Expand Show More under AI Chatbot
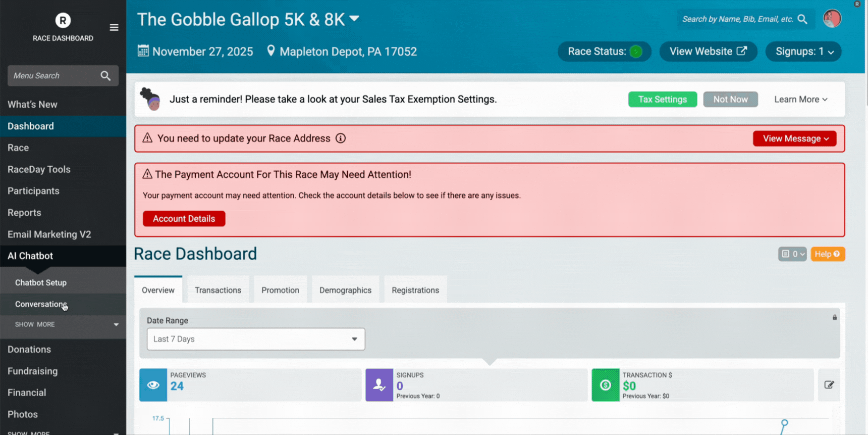Viewport: 868px width, 435px height. 63,324
